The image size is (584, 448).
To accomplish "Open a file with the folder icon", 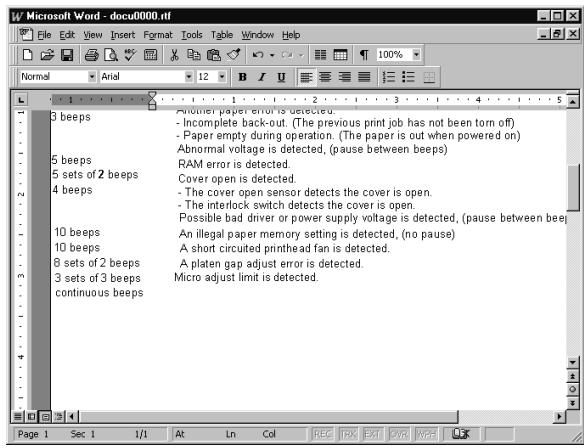I will click(47, 55).
